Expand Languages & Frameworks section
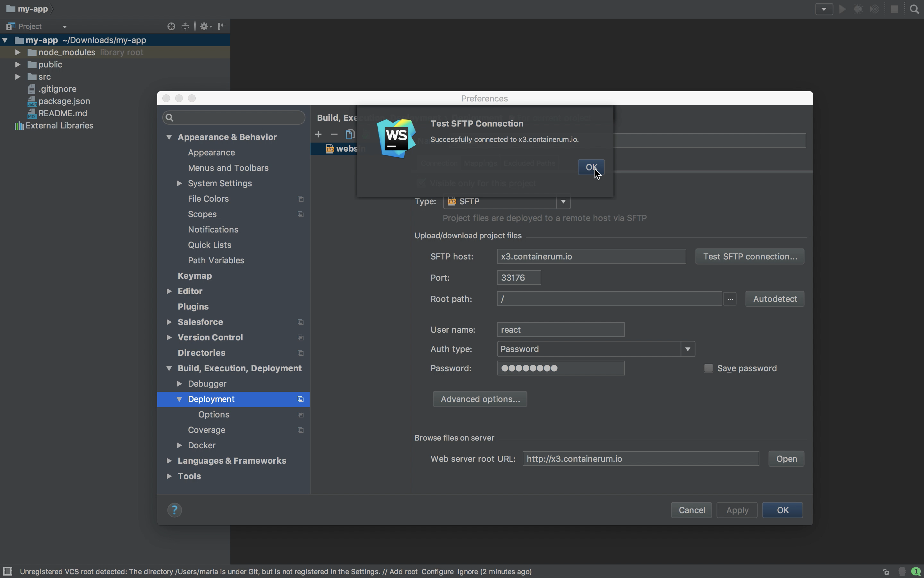The image size is (924, 578). (169, 461)
